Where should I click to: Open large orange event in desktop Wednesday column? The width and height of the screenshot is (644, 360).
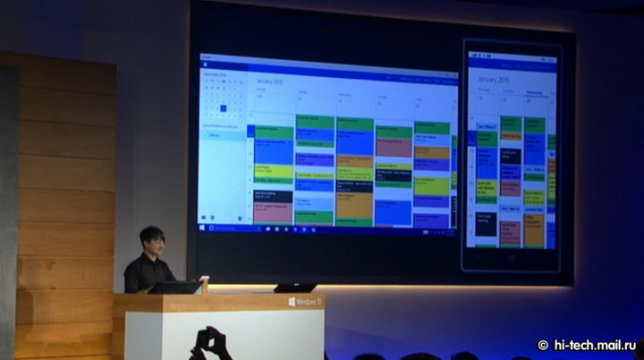[x=354, y=206]
